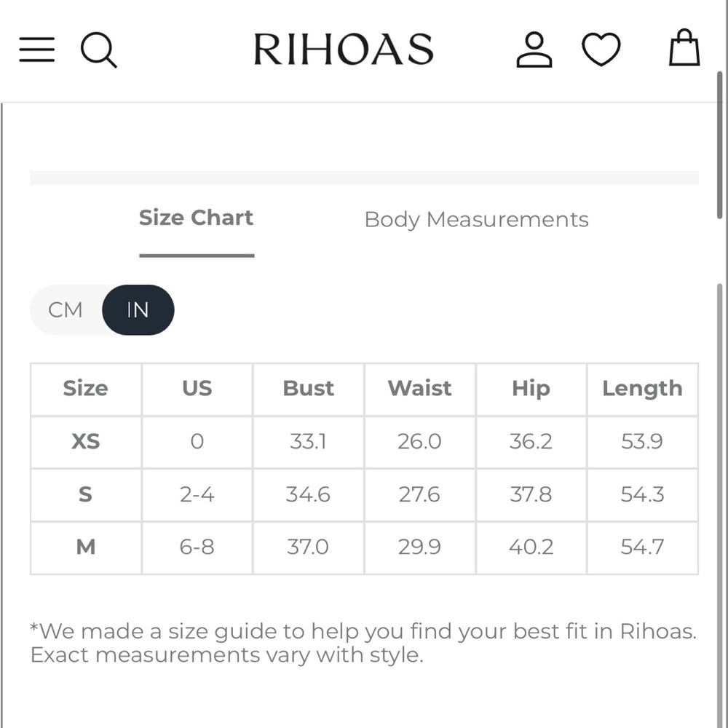728x728 pixels.
Task: Click the Hip column header
Action: [x=531, y=389]
